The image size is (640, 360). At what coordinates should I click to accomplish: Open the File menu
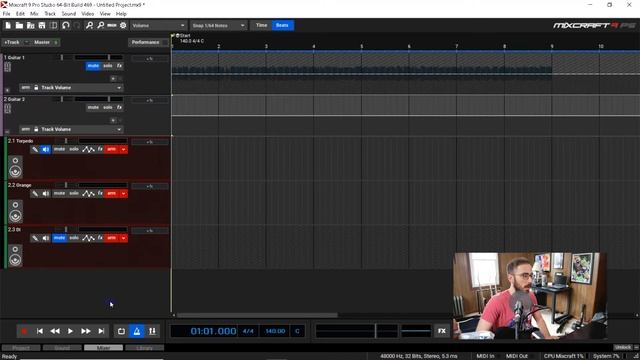(x=7, y=14)
